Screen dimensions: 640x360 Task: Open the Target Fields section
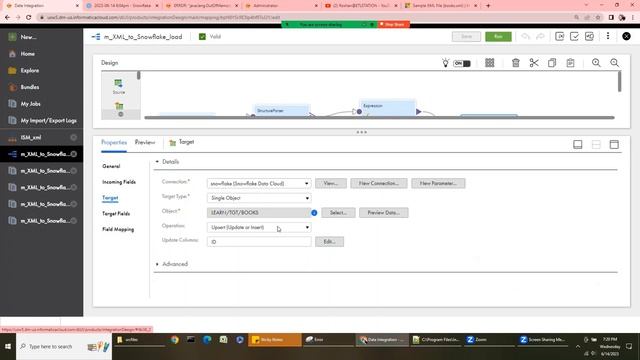click(x=116, y=213)
